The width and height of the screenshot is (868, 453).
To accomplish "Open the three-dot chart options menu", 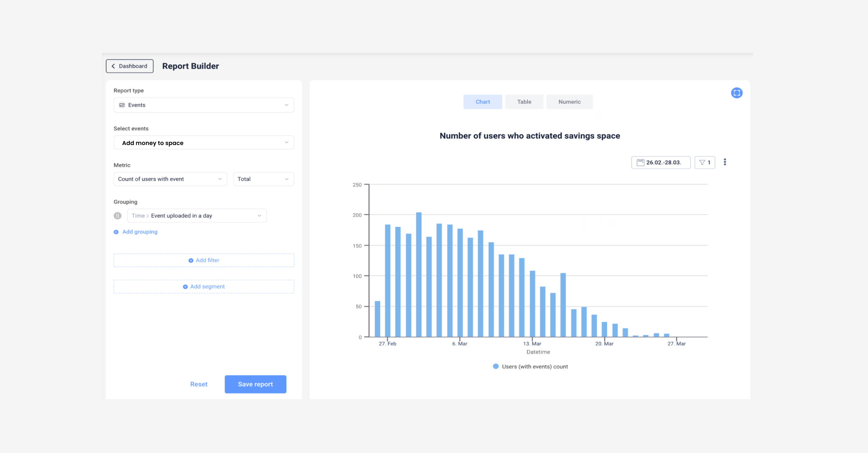I will pyautogui.click(x=725, y=162).
